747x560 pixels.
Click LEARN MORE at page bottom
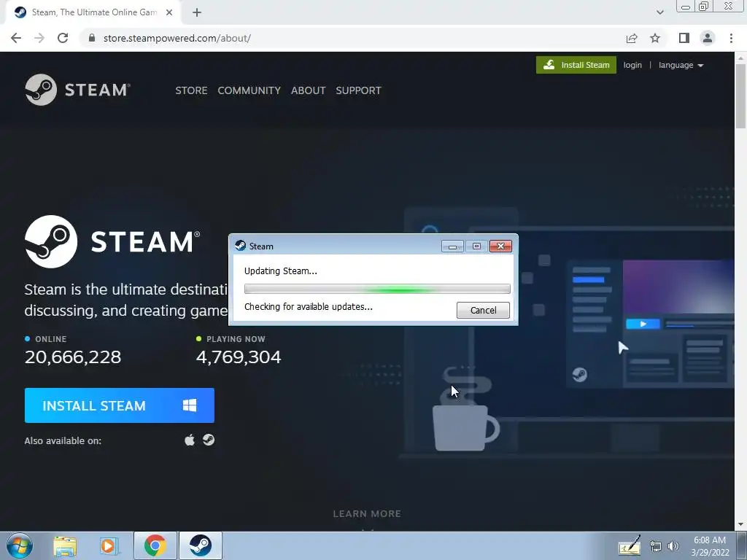coord(367,514)
